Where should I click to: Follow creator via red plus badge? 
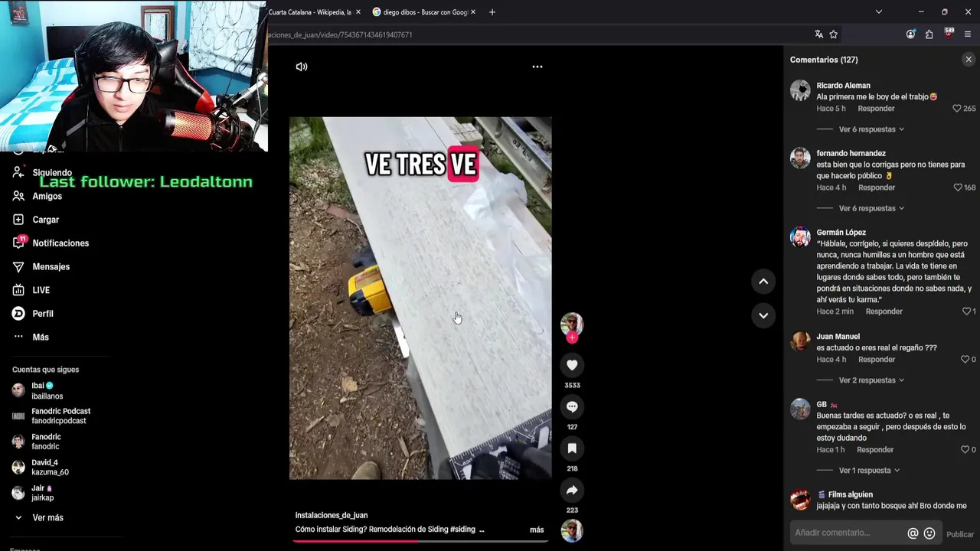[x=572, y=337]
